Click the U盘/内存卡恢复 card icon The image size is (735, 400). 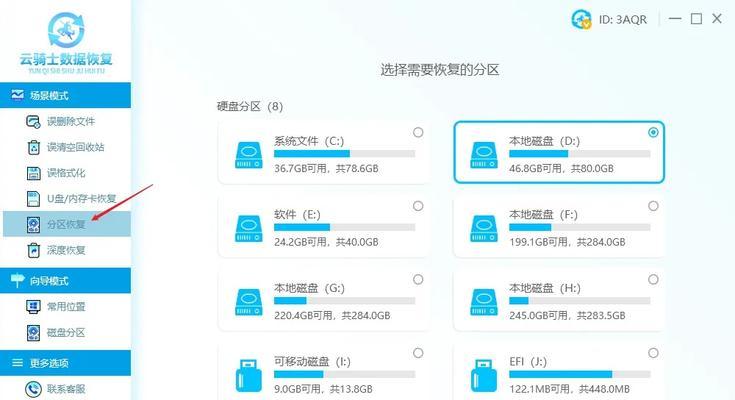(x=33, y=198)
